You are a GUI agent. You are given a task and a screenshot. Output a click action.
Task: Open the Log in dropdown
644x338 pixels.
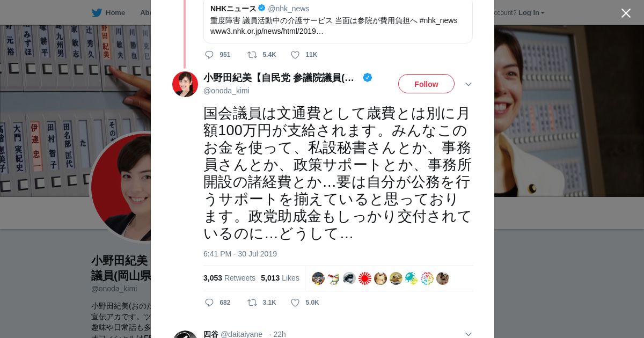pyautogui.click(x=531, y=12)
